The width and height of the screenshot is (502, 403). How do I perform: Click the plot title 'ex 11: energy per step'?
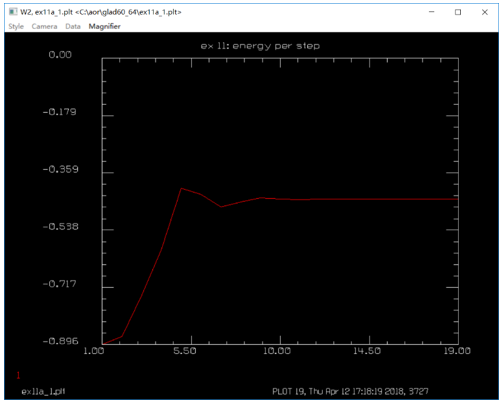click(260, 46)
